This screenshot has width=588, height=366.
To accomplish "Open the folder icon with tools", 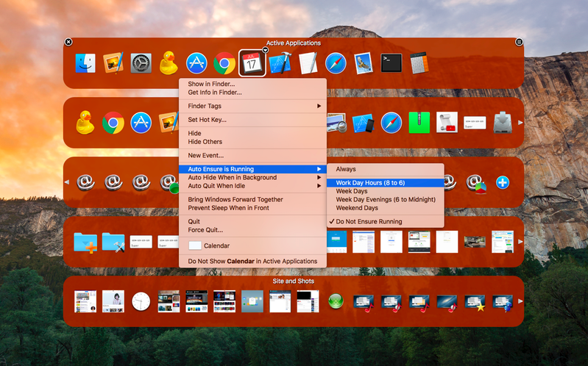I will tap(113, 242).
